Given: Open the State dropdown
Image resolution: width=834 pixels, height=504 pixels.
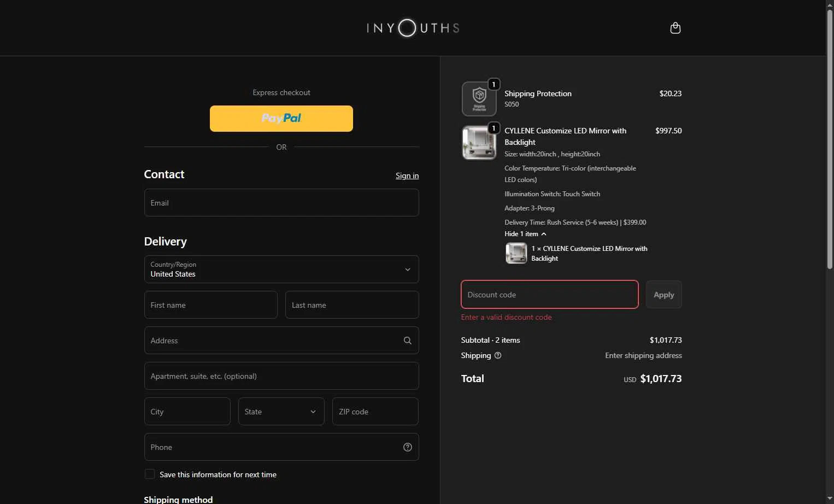Looking at the screenshot, I should click(281, 412).
